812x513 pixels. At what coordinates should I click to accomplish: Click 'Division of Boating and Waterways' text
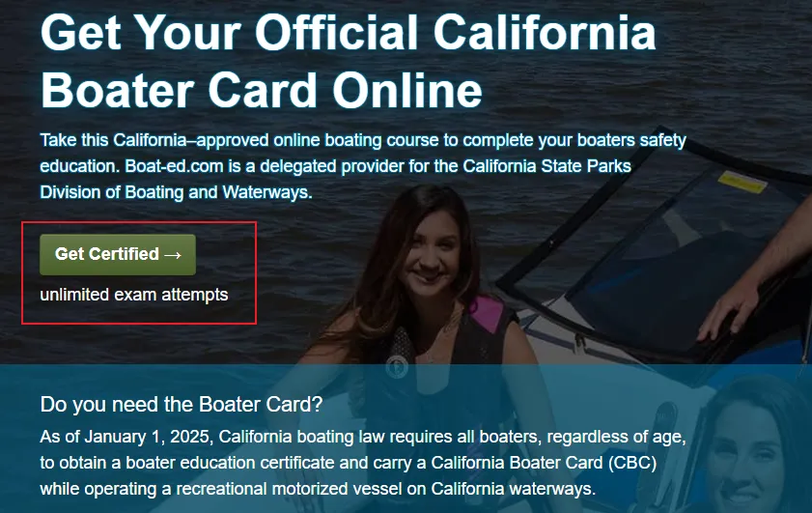coord(175,192)
